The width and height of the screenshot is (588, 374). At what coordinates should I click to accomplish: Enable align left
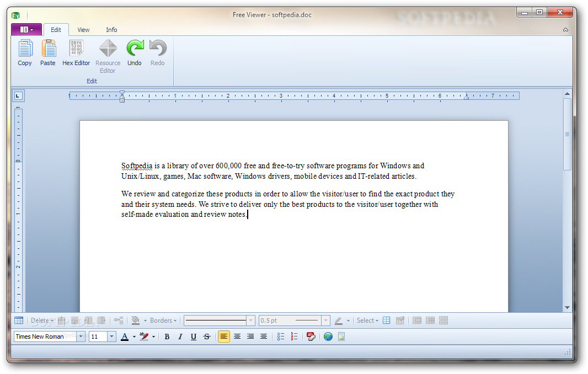tap(224, 336)
